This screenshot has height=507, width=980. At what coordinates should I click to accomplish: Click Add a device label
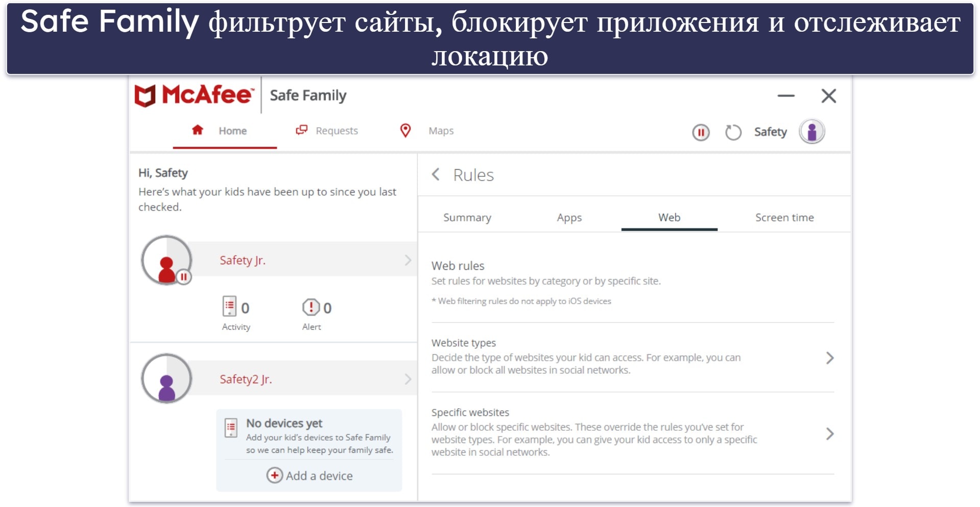coord(319,476)
